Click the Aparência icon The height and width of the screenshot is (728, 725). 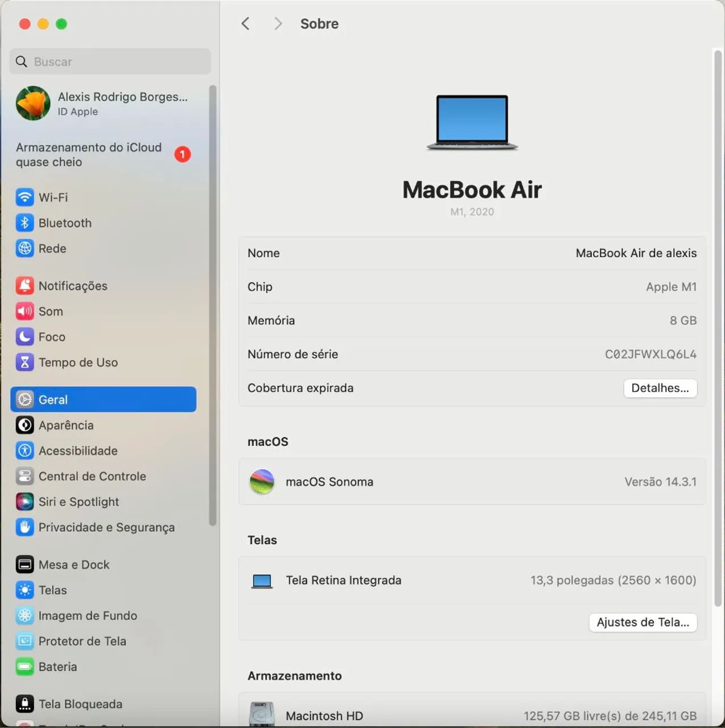coord(24,425)
